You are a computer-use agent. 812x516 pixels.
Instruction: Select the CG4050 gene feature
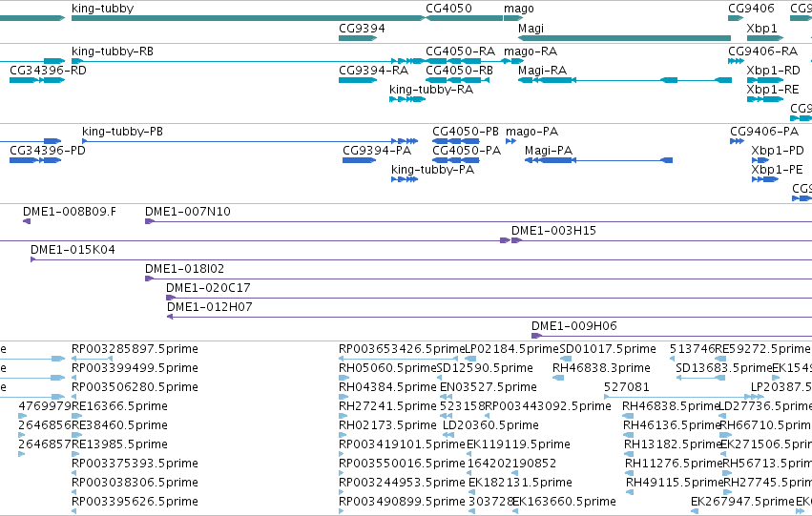[x=464, y=18]
